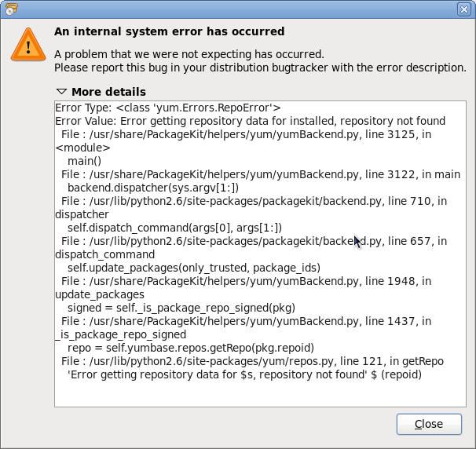Image resolution: width=476 pixels, height=449 pixels.
Task: Click the "A problem that we were not expecting" text
Action: (189, 54)
